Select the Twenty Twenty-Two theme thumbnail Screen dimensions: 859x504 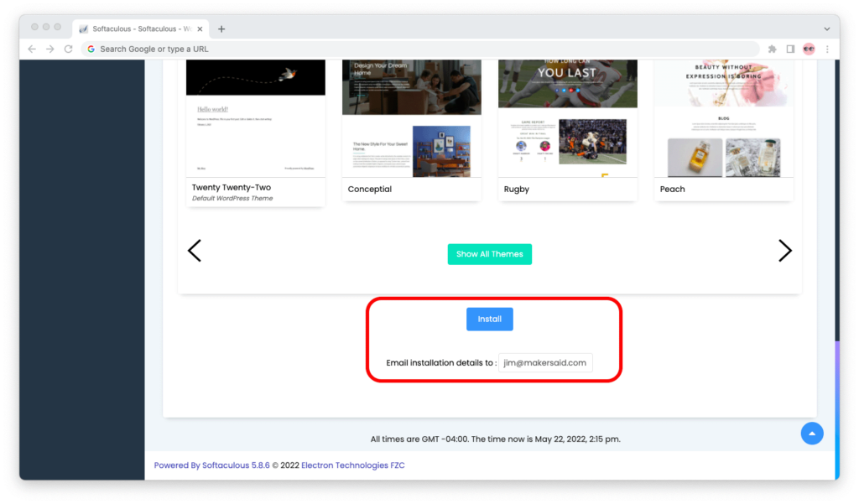[255, 118]
